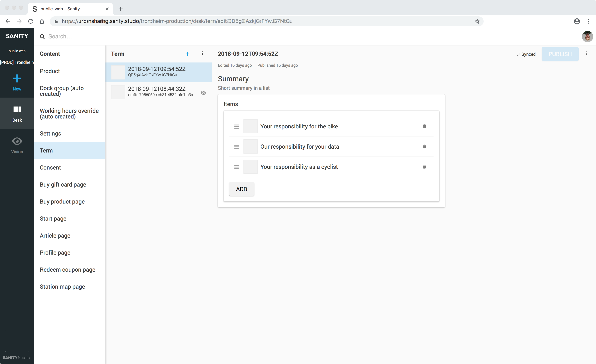Select Buy gift card page type
The image size is (596, 364).
pyautogui.click(x=63, y=184)
